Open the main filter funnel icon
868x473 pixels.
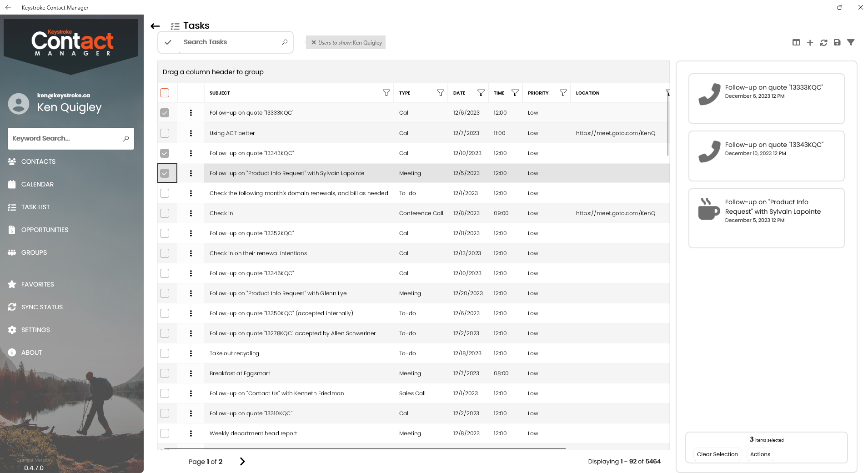851,42
